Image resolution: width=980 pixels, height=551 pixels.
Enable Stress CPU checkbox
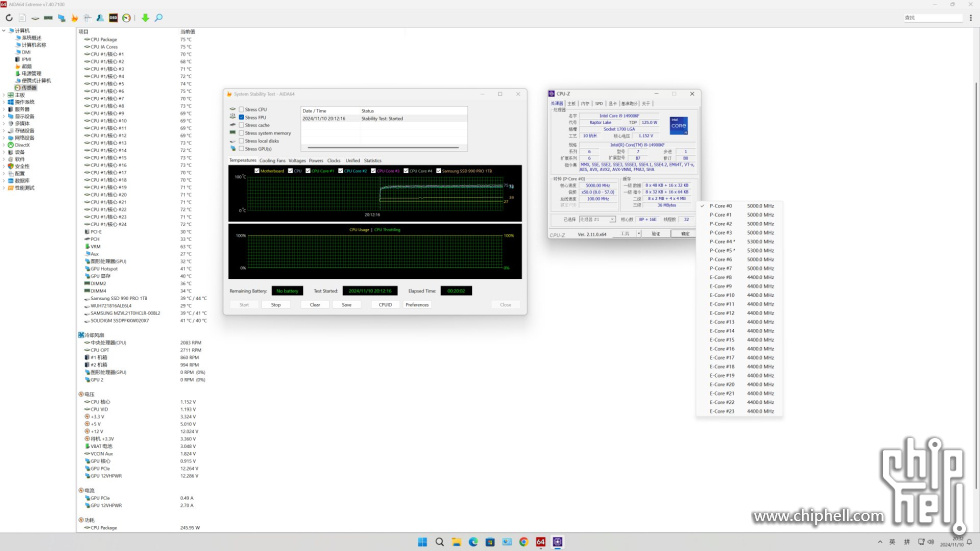241,109
